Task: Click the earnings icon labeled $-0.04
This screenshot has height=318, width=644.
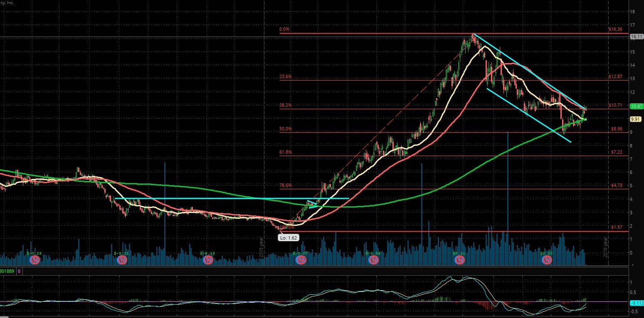Action: [x=374, y=260]
